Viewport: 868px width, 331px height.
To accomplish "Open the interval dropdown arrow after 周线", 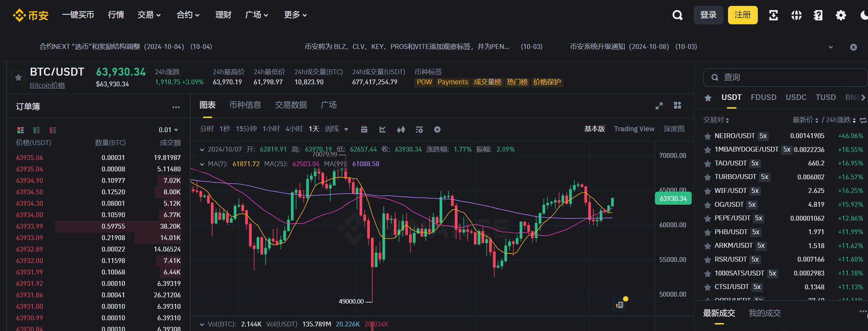I will click(346, 129).
